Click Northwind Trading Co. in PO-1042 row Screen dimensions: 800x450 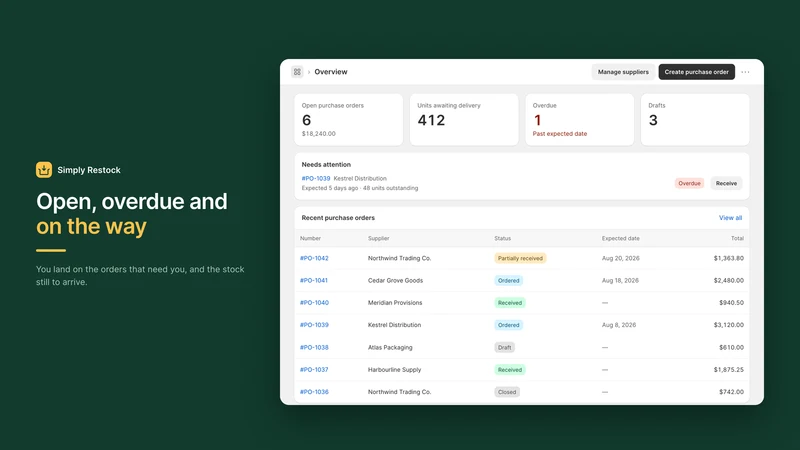[399, 258]
